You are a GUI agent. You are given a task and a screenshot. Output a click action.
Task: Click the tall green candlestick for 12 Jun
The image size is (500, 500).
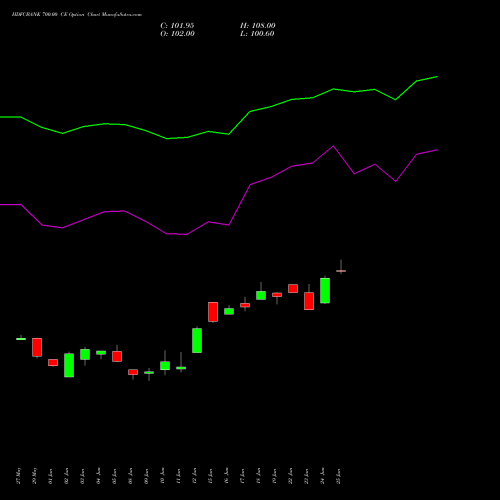click(197, 340)
